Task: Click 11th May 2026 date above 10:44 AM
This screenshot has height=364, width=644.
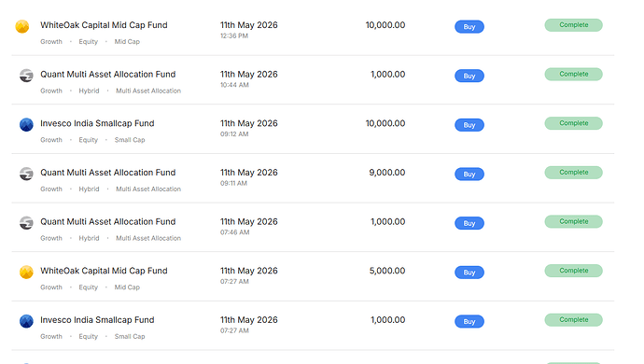Action: pyautogui.click(x=249, y=75)
